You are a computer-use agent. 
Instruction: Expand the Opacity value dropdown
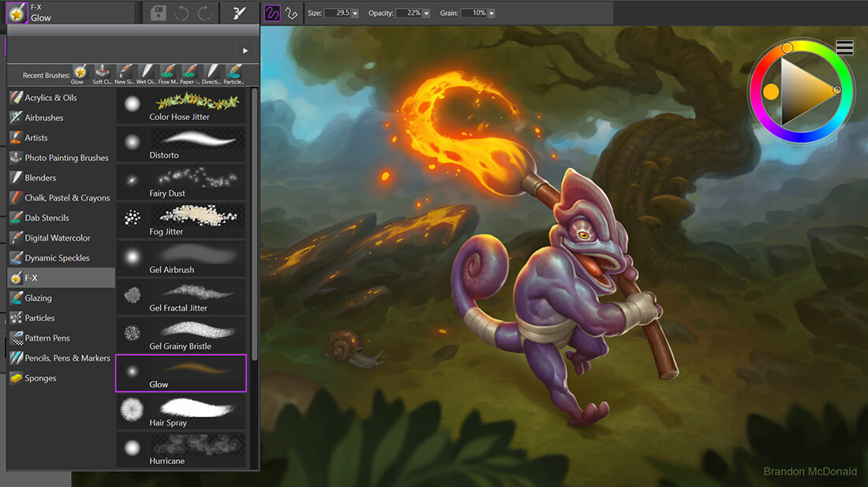[426, 13]
